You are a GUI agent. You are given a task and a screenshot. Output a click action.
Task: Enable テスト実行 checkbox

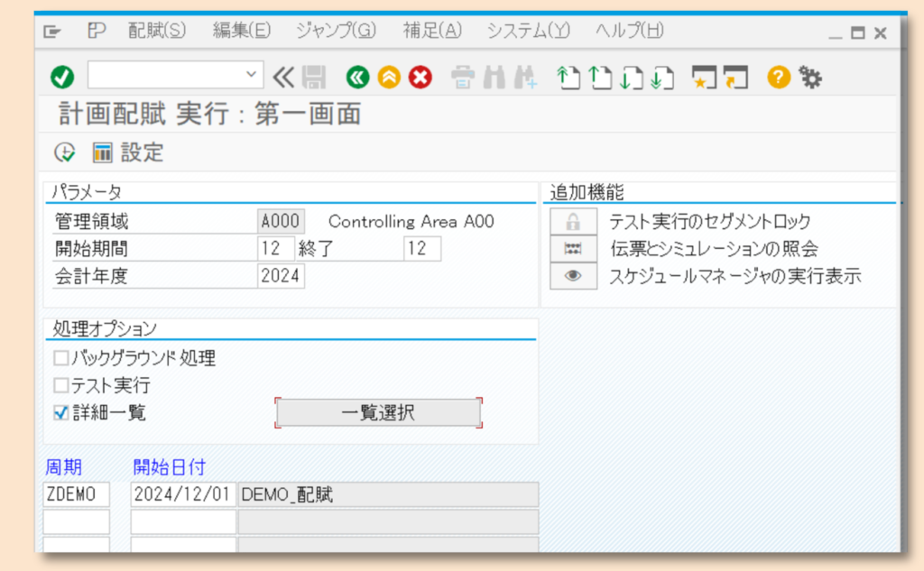point(60,385)
